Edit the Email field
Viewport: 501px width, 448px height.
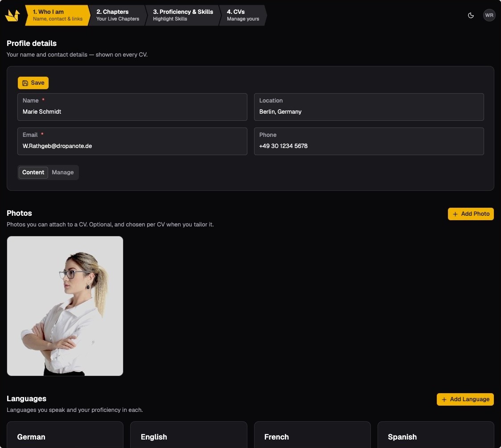click(x=132, y=141)
